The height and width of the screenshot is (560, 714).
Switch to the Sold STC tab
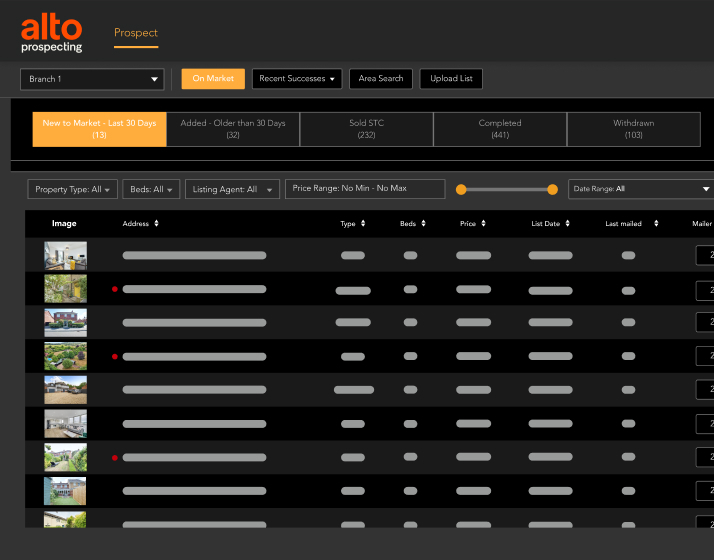pos(366,129)
